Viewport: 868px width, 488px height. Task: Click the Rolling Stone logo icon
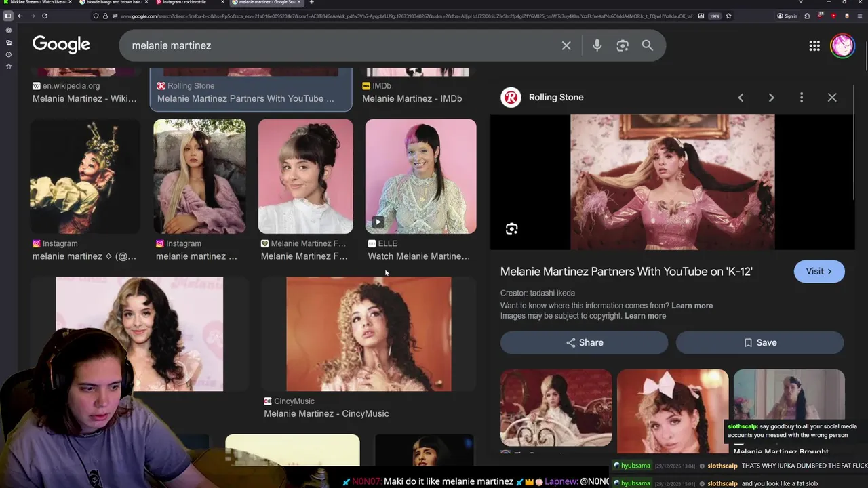[x=511, y=98]
